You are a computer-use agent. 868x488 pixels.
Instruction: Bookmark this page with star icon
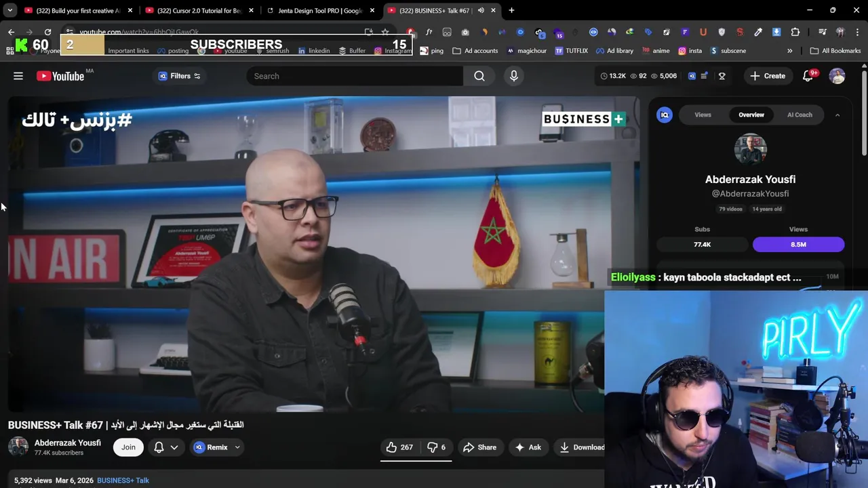click(385, 32)
